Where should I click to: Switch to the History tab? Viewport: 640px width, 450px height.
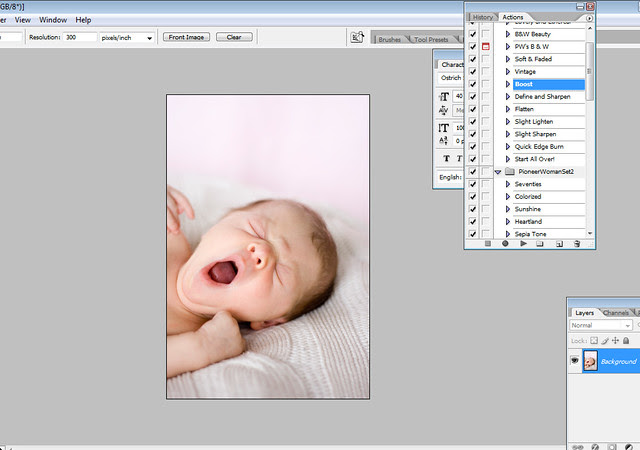[x=482, y=17]
